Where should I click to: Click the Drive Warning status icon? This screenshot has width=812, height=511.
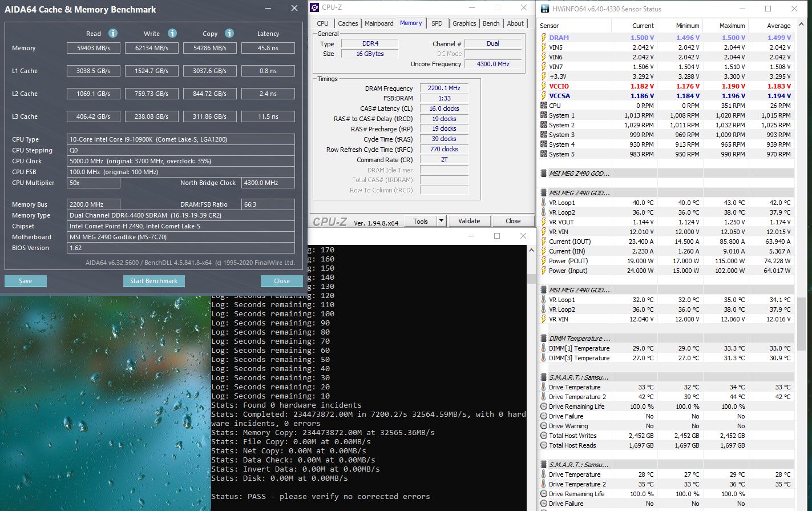click(x=544, y=426)
